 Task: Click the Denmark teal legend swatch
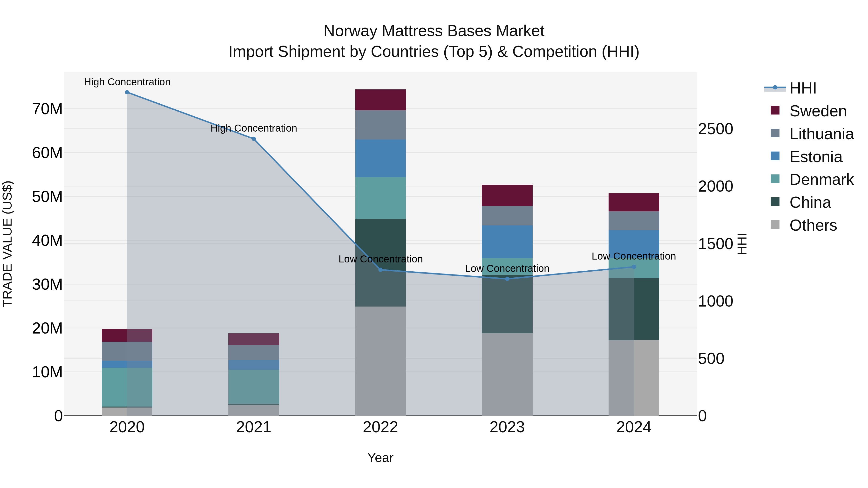tap(775, 179)
